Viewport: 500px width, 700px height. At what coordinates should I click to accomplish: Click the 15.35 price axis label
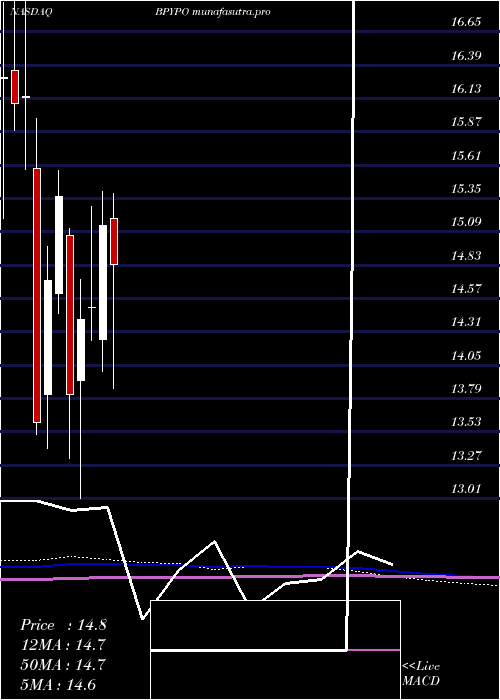(x=466, y=189)
